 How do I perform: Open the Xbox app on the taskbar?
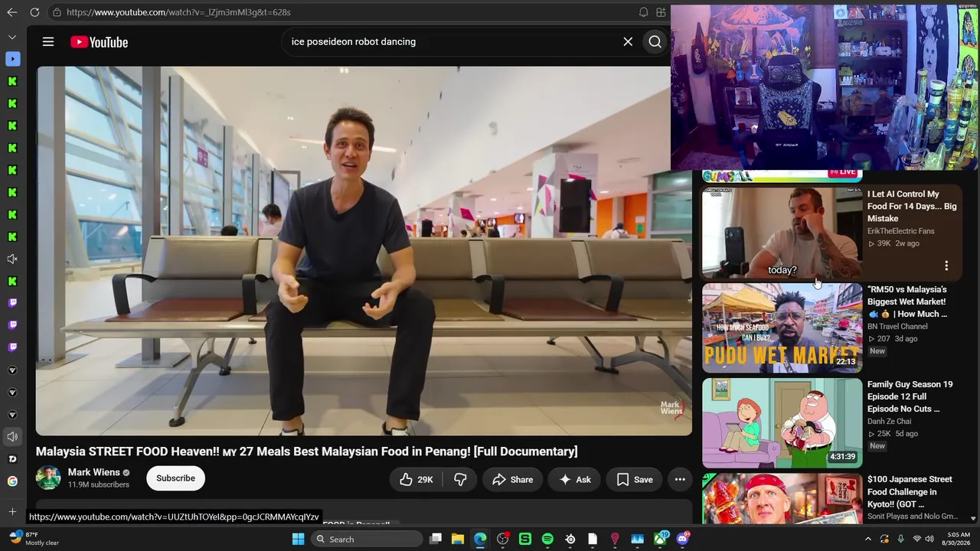click(660, 539)
